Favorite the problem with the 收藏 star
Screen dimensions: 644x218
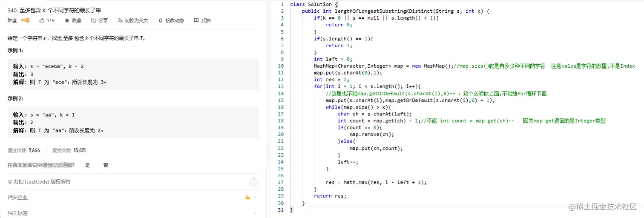point(73,20)
